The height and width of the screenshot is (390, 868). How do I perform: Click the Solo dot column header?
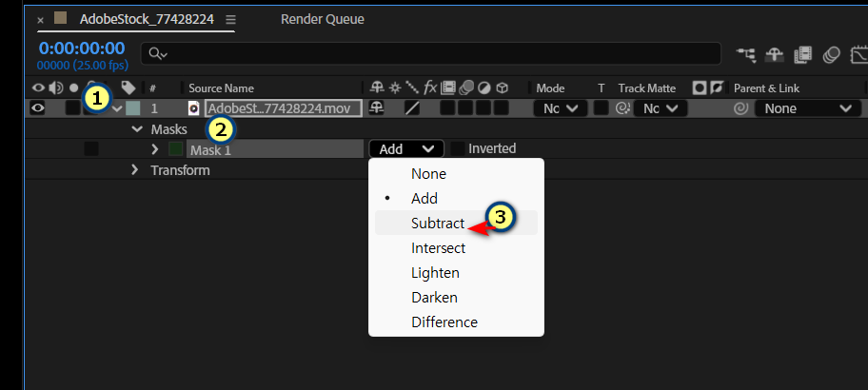coord(73,88)
